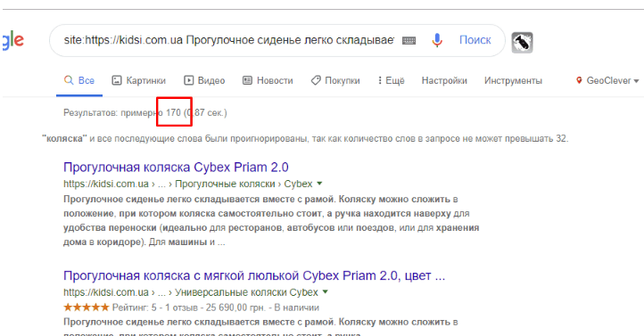This screenshot has height=336, width=644.
Task: Click the Картинки image icon
Action: tap(117, 80)
